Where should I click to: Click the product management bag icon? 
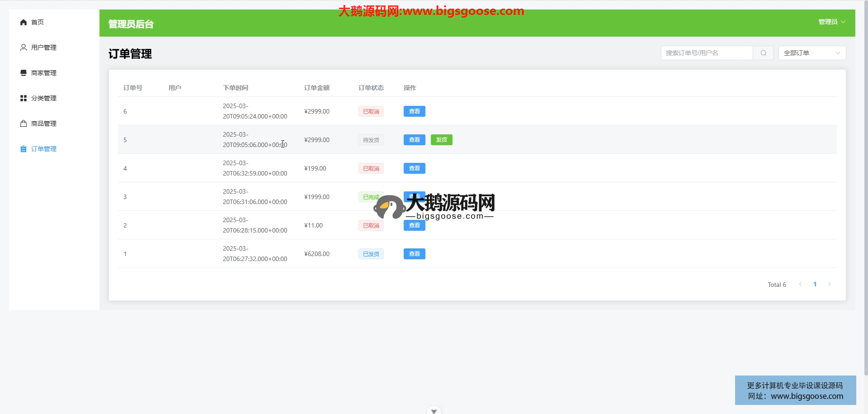[x=24, y=124]
